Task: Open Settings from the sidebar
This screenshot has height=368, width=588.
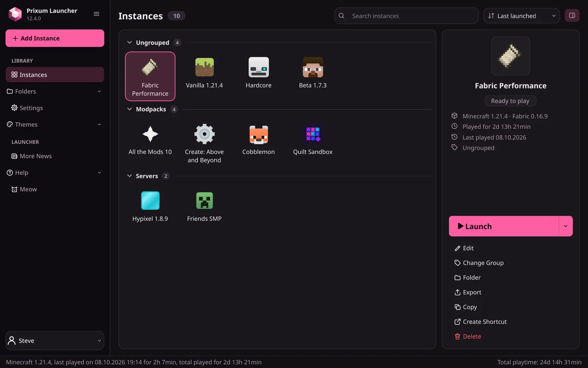Action: point(55,108)
